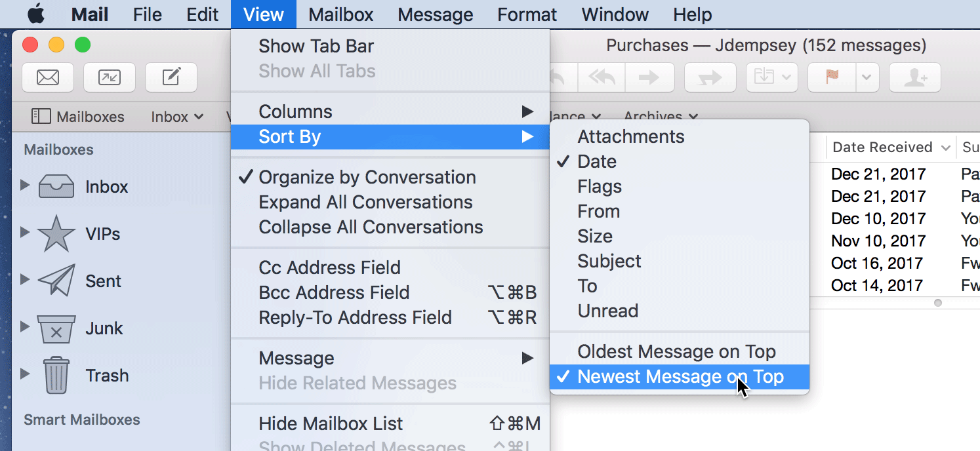The height and width of the screenshot is (451, 980).
Task: Click the Forward arrow toolbar button
Action: 649,77
